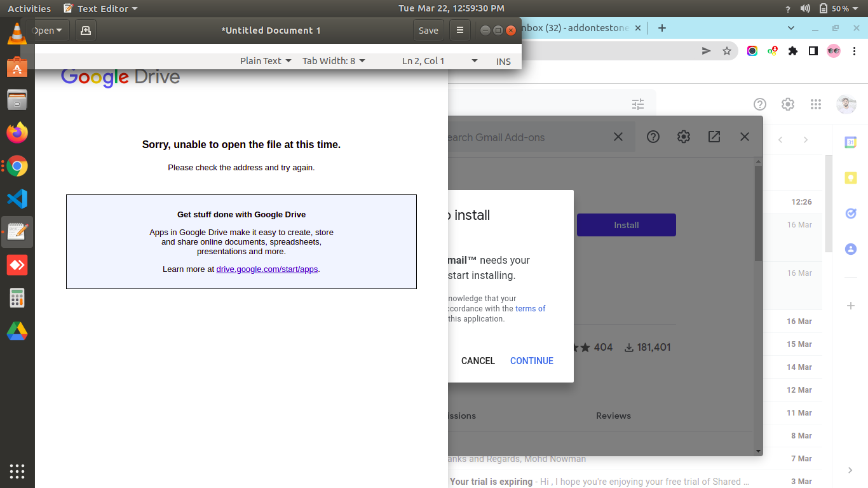Click the 12:26 email timestamp

point(801,202)
